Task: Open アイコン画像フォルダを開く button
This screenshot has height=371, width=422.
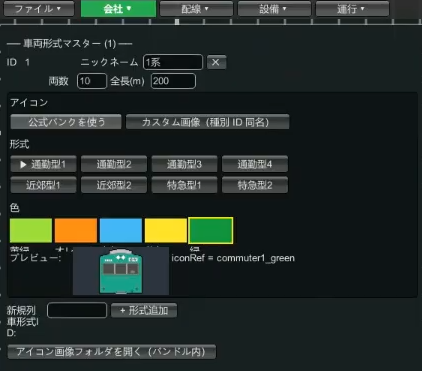Action: [112, 352]
